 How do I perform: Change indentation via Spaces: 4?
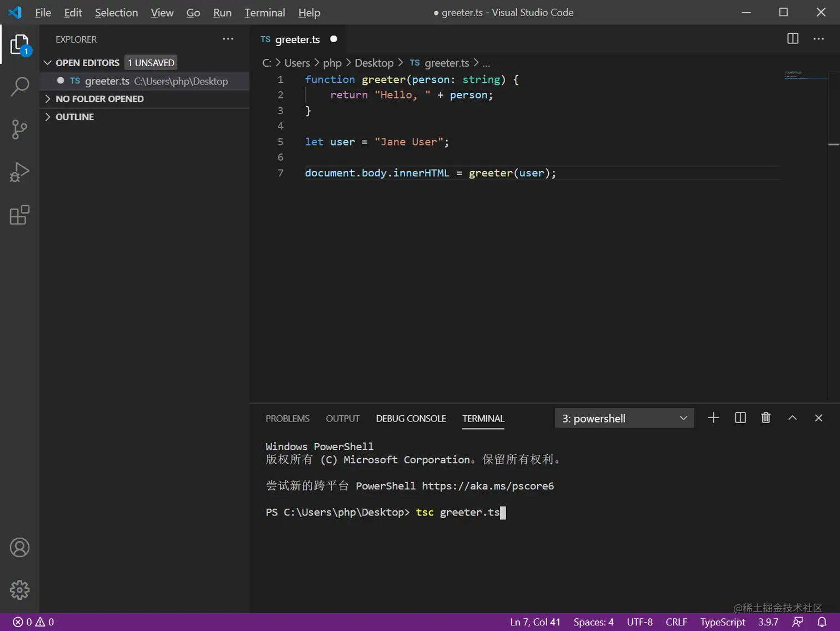point(593,622)
